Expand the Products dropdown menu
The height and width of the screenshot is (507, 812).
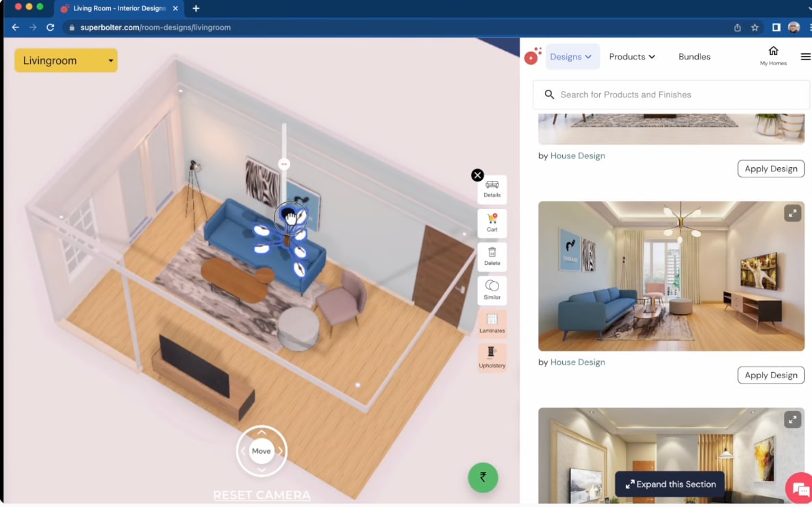tap(631, 57)
